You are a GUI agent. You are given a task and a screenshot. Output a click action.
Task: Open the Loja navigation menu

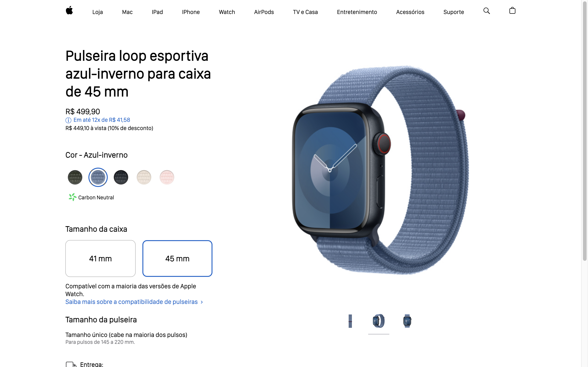(x=98, y=12)
